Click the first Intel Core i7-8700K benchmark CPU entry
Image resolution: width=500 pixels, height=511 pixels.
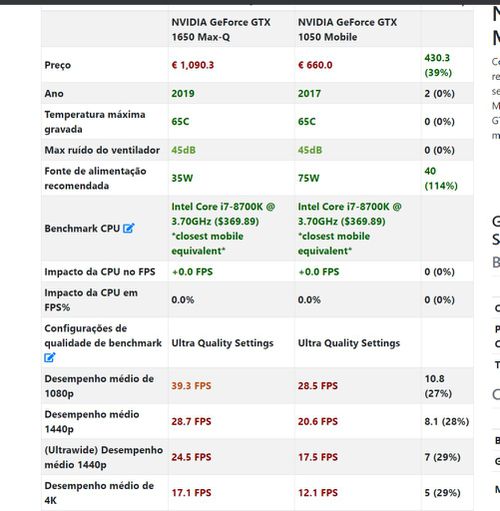[223, 229]
